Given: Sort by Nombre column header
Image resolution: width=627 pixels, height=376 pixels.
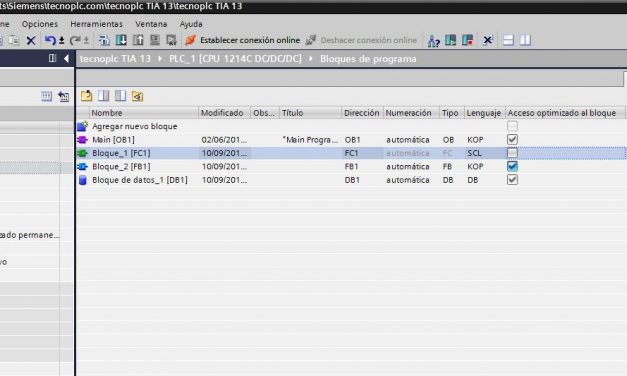Looking at the screenshot, I should [144, 113].
